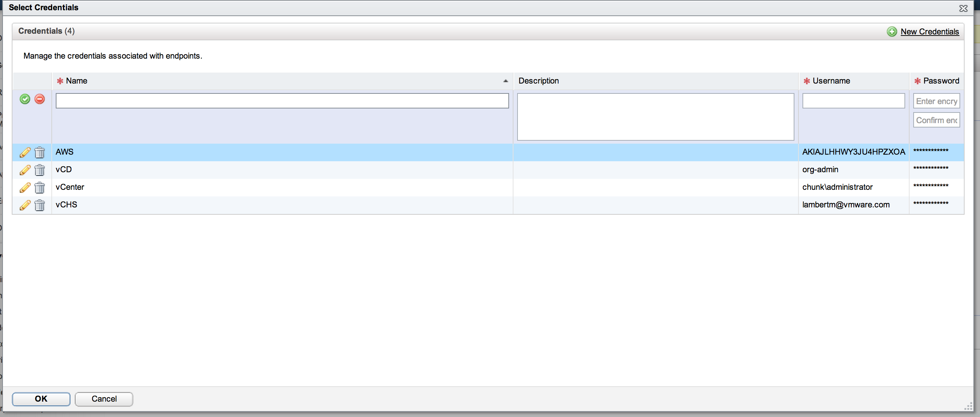The height and width of the screenshot is (417, 980).
Task: Click the green plus New Credentials icon
Action: [x=892, y=32]
